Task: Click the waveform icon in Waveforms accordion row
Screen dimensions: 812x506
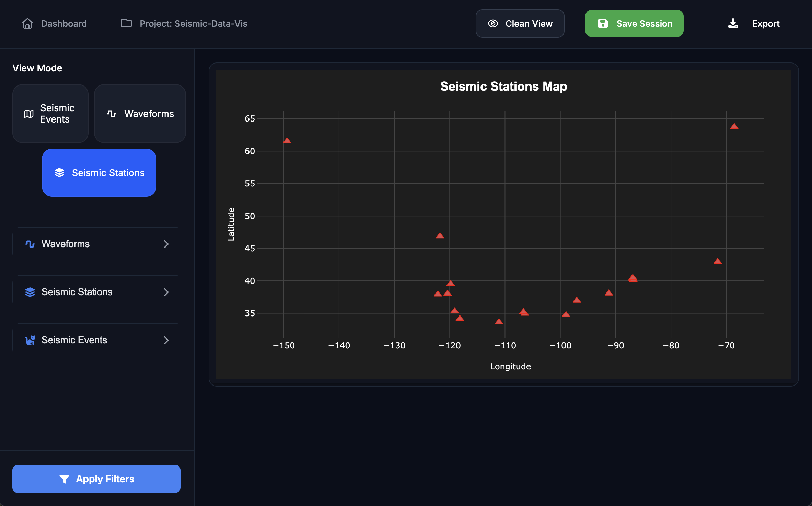Action: pos(30,244)
